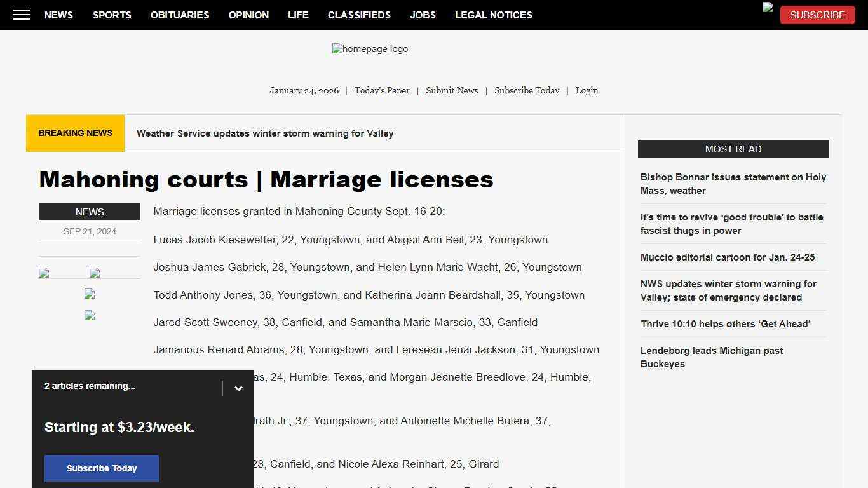The width and height of the screenshot is (868, 488).
Task: Click the bottom share icon in the article sidebar
Action: click(89, 315)
